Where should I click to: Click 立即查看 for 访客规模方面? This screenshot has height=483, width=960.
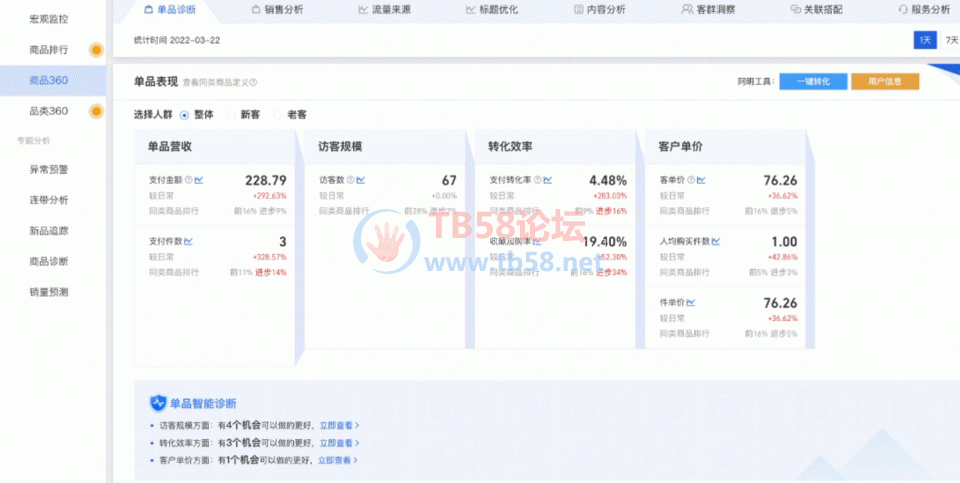[339, 425]
